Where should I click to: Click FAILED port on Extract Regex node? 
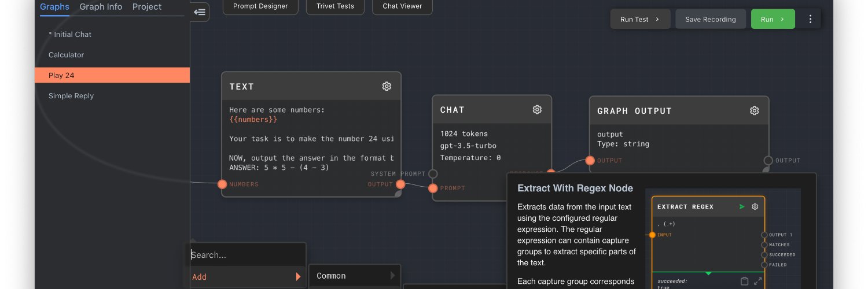pos(764,265)
